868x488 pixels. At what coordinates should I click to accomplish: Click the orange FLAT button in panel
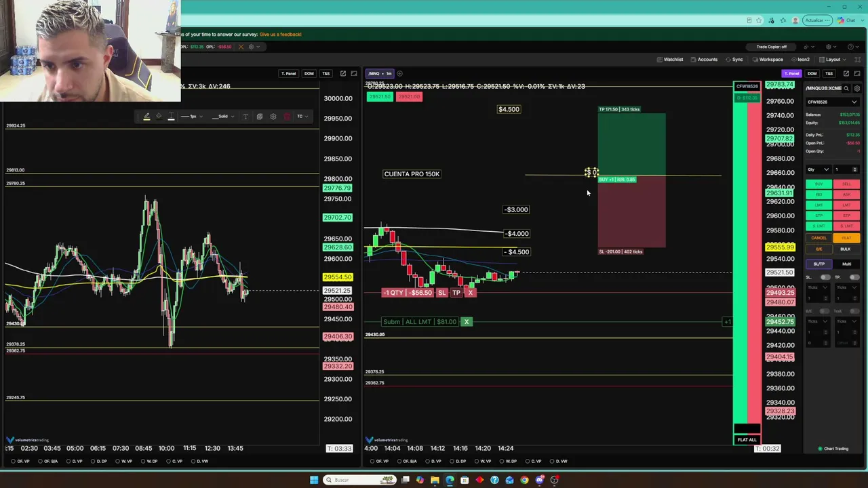pos(846,238)
